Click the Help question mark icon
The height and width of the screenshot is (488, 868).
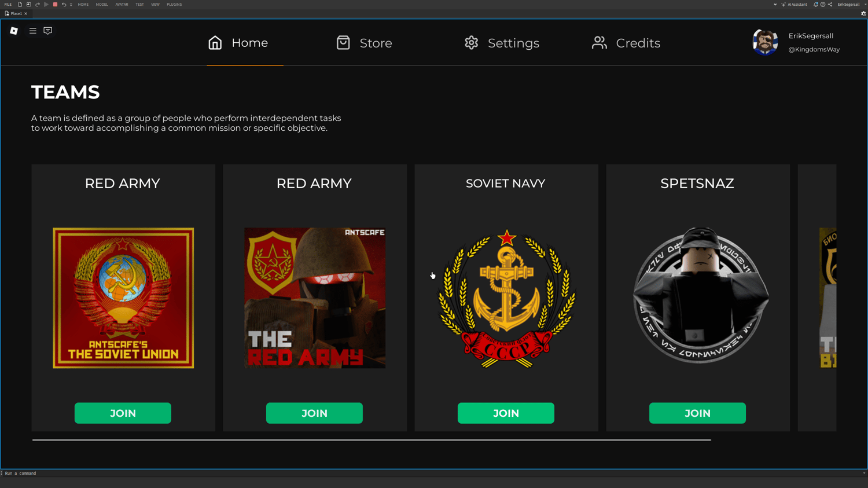[823, 5]
